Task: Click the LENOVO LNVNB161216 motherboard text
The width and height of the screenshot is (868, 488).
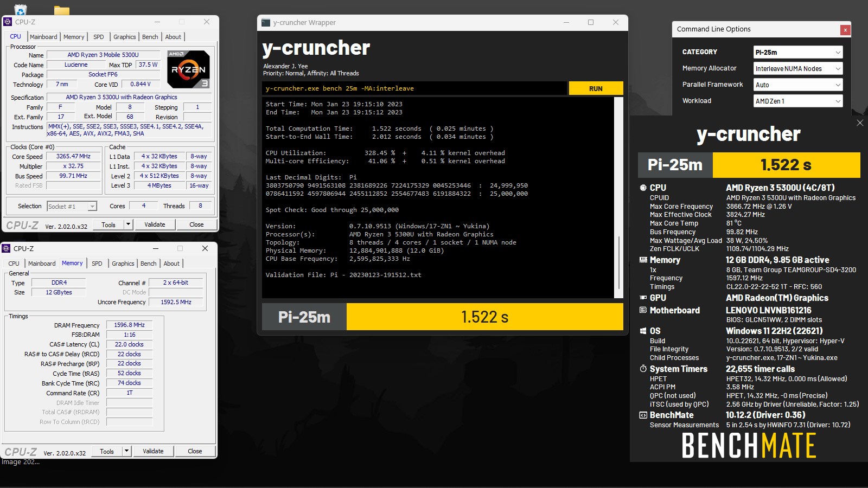Action: 769,310
